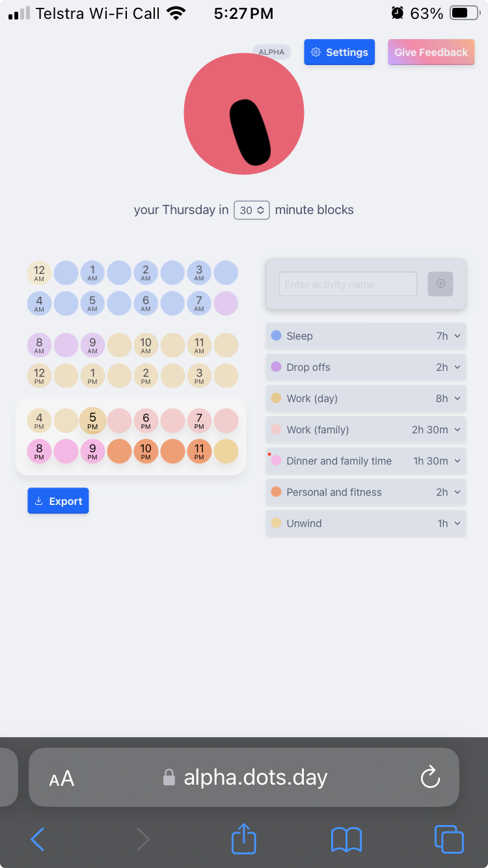Tap Safari's share icon

(x=244, y=839)
